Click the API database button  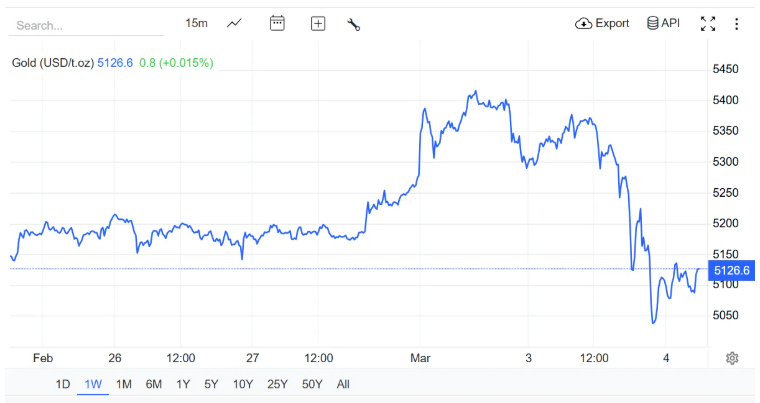coord(663,23)
